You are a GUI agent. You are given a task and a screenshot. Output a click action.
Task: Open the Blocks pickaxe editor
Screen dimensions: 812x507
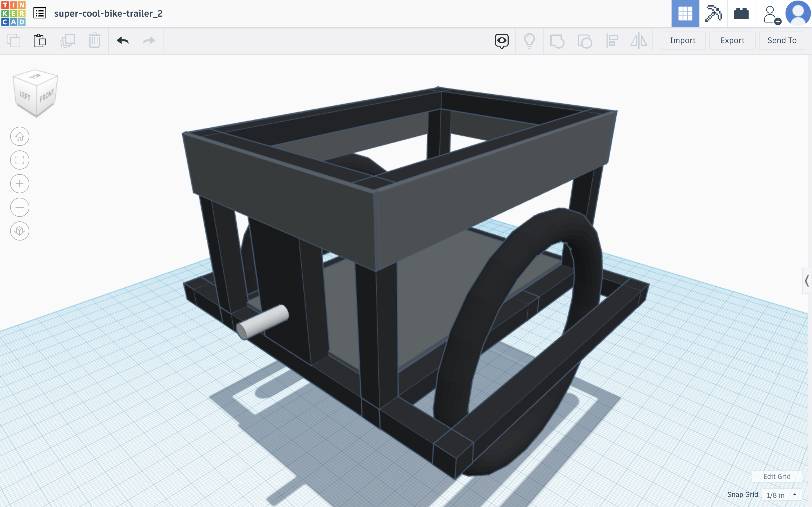point(713,14)
